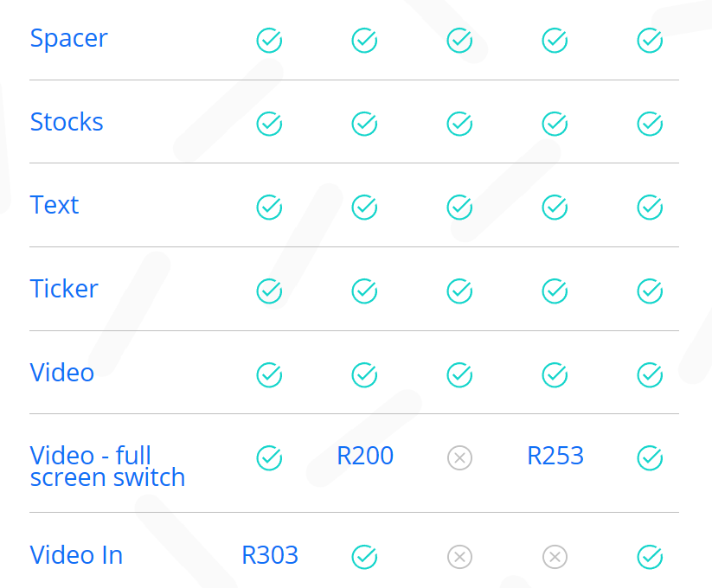The image size is (712, 588).
Task: Click first checkmark in full screen switch row
Action: 269,458
